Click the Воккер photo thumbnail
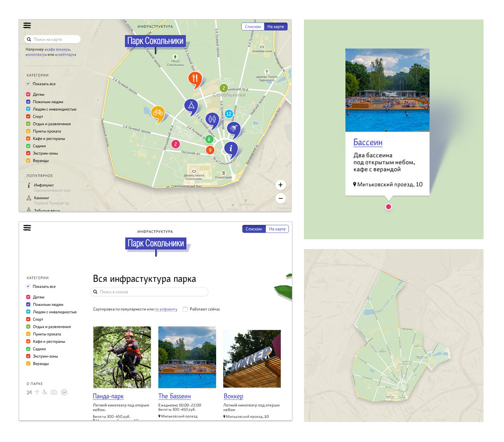This screenshot has width=504, height=442. (x=252, y=358)
